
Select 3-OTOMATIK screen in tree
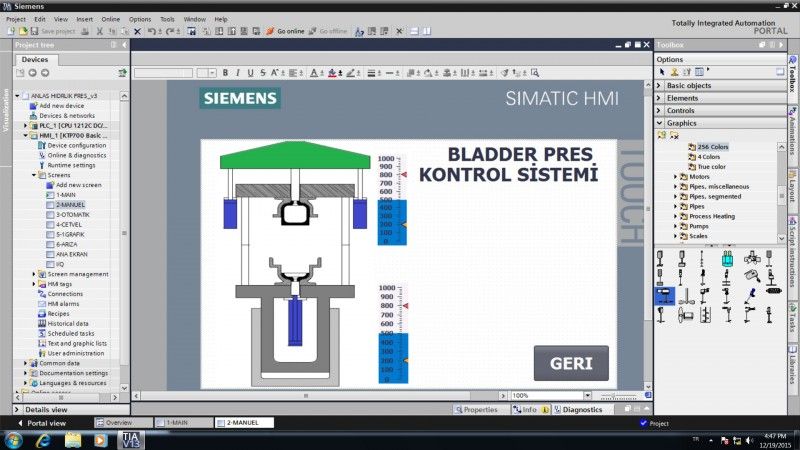(72, 214)
